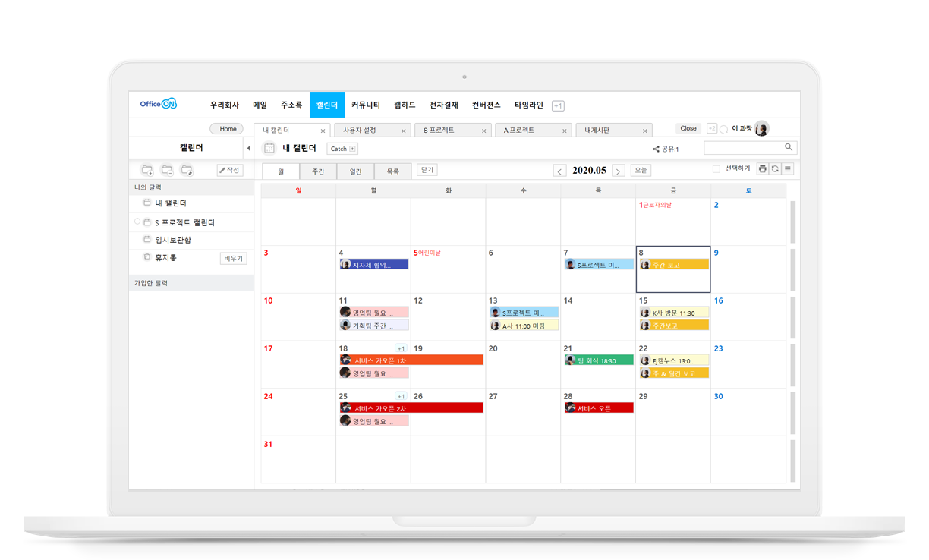Click the add calendar folder icon
This screenshot has height=560, width=929.
click(147, 170)
